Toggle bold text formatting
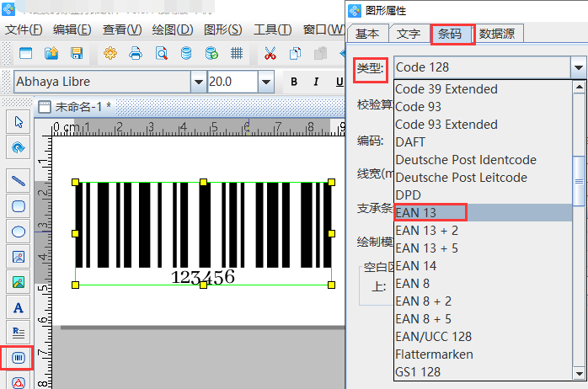 tap(294, 82)
